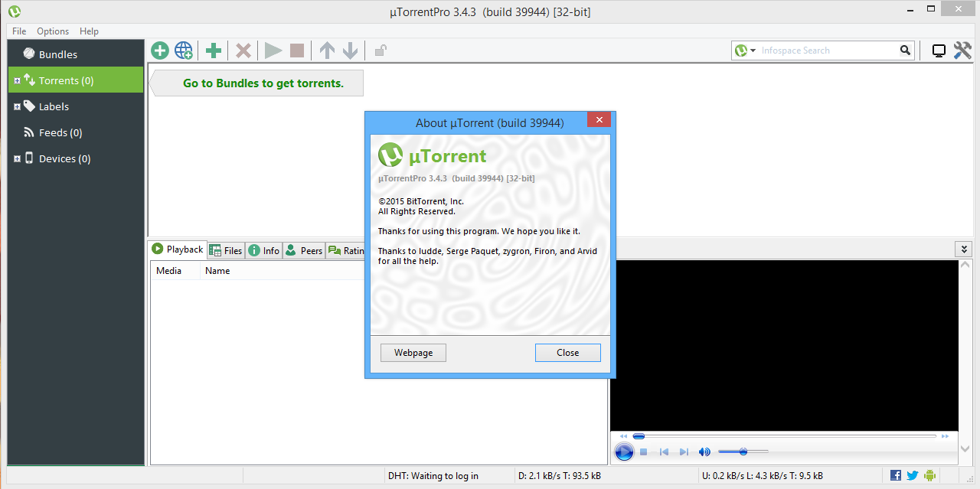The height and width of the screenshot is (489, 980).
Task: Click the upload speed status entry
Action: (763, 476)
